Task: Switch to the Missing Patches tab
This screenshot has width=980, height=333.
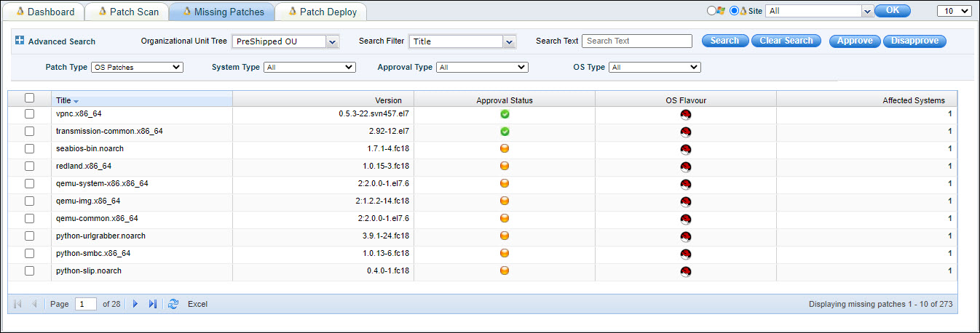Action: click(x=223, y=12)
